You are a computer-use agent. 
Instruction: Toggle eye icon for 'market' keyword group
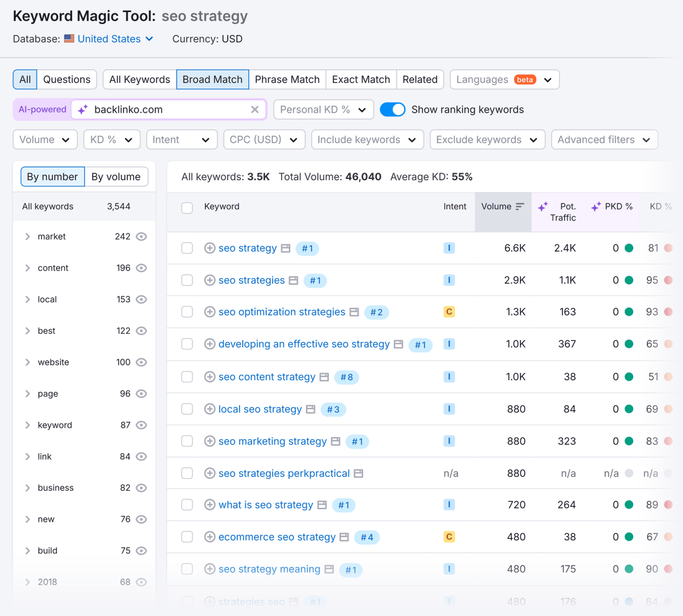point(142,237)
